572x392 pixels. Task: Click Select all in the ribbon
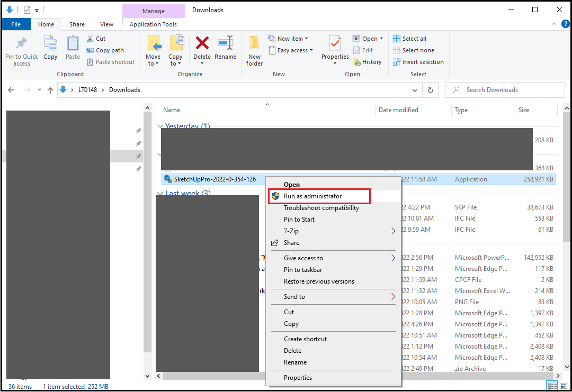click(x=409, y=39)
